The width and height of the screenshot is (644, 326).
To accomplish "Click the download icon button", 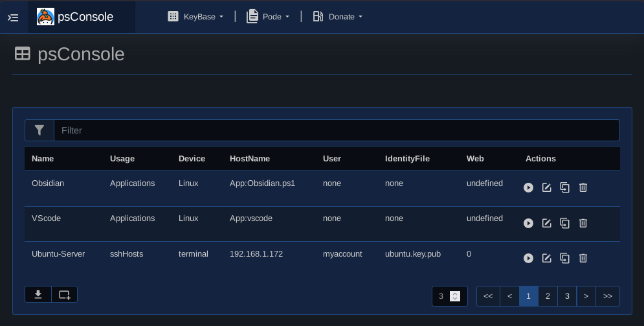I will pyautogui.click(x=38, y=295).
